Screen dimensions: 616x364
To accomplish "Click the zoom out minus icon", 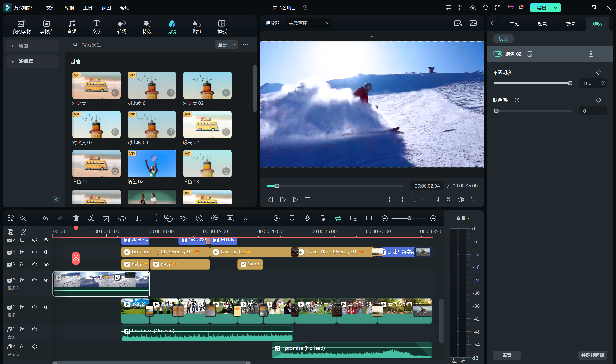I will point(385,218).
